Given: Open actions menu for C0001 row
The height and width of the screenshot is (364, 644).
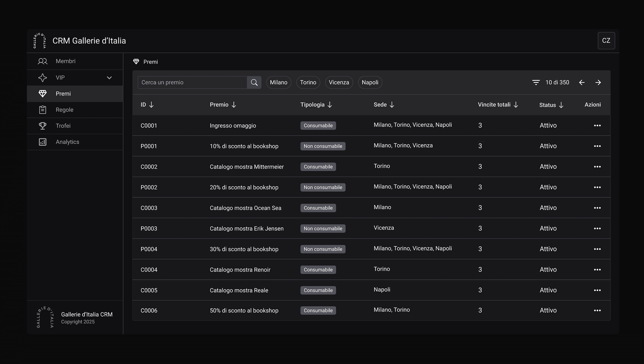Looking at the screenshot, I should pyautogui.click(x=597, y=125).
